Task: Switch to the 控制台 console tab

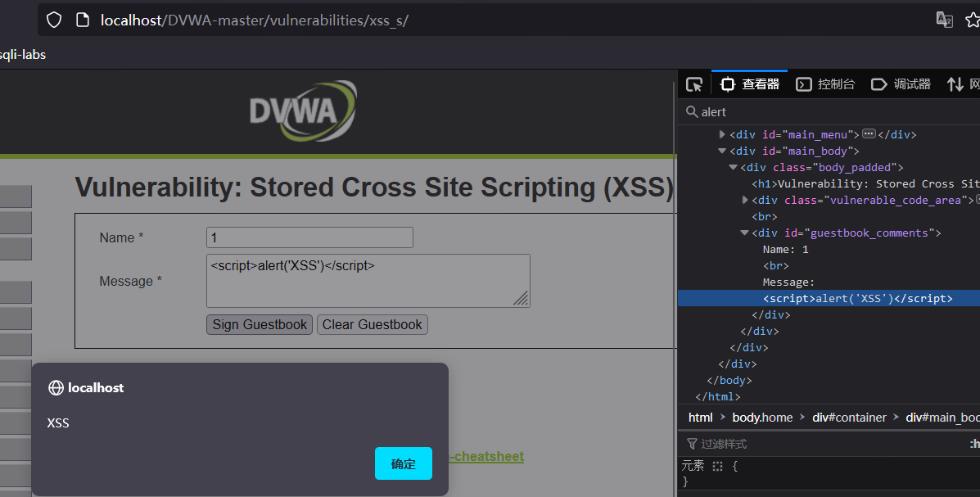Action: tap(826, 84)
